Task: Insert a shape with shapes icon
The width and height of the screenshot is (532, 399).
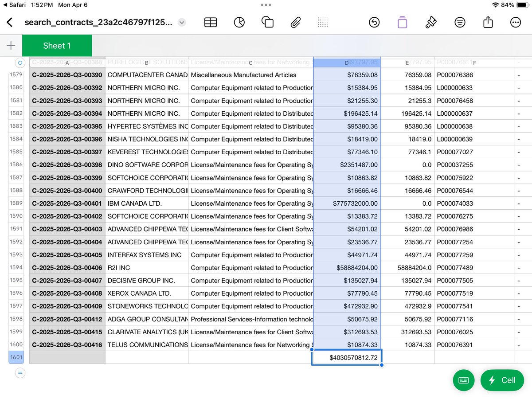Action: point(267,22)
